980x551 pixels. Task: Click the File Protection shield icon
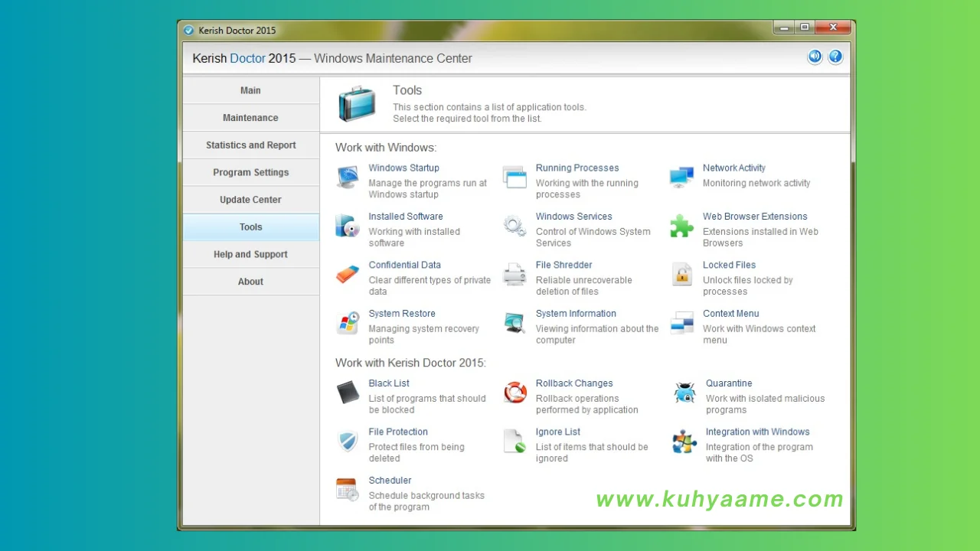(348, 442)
